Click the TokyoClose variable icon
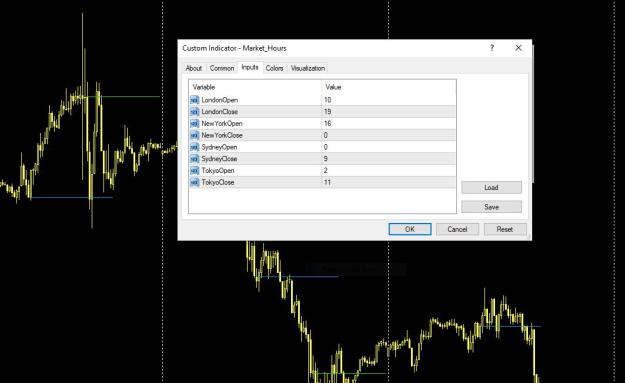This screenshot has height=383, width=625. 195,182
